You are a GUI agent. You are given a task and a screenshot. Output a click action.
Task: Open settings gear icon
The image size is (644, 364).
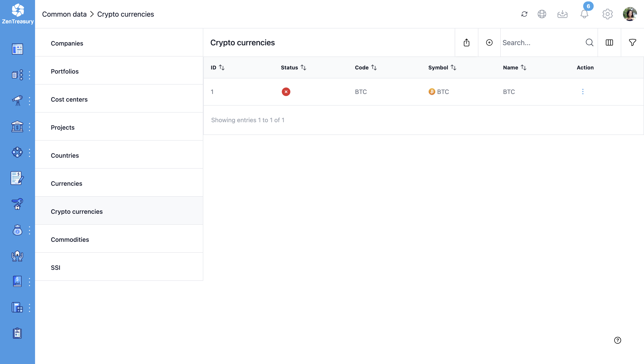tap(607, 14)
